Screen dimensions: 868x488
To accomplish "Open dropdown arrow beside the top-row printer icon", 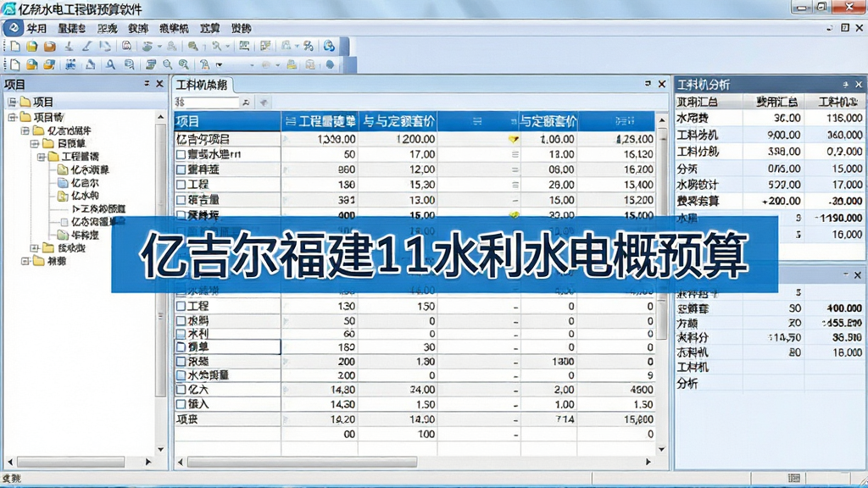I will click(x=298, y=47).
